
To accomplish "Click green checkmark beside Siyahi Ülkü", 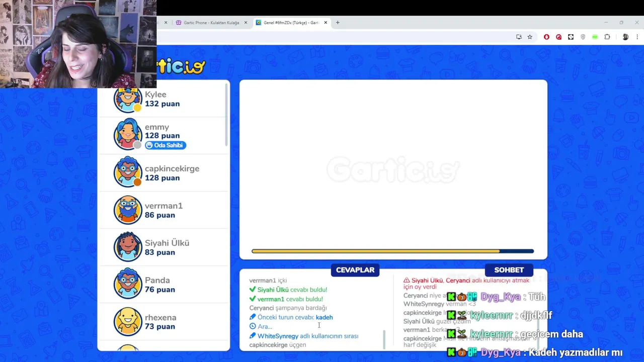I will [253, 290].
